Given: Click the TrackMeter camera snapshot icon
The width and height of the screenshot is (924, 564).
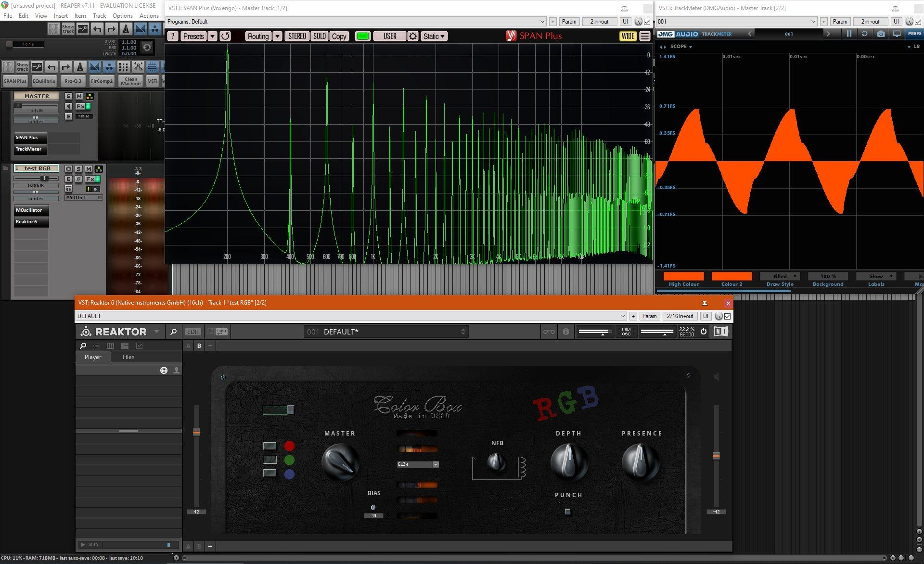Looking at the screenshot, I should pos(881,34).
